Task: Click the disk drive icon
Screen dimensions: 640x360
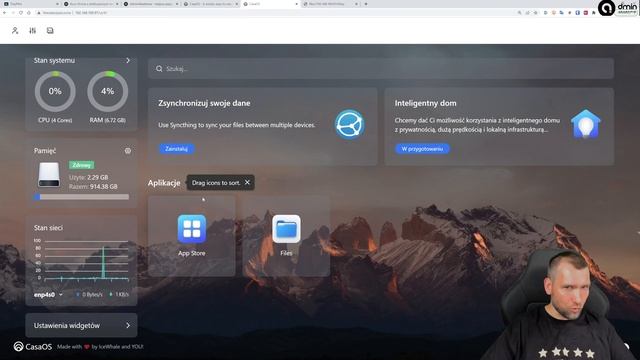Action: coord(49,175)
